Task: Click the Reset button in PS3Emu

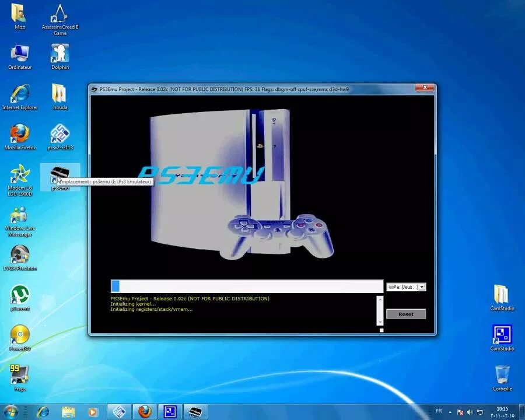Action: (x=406, y=314)
